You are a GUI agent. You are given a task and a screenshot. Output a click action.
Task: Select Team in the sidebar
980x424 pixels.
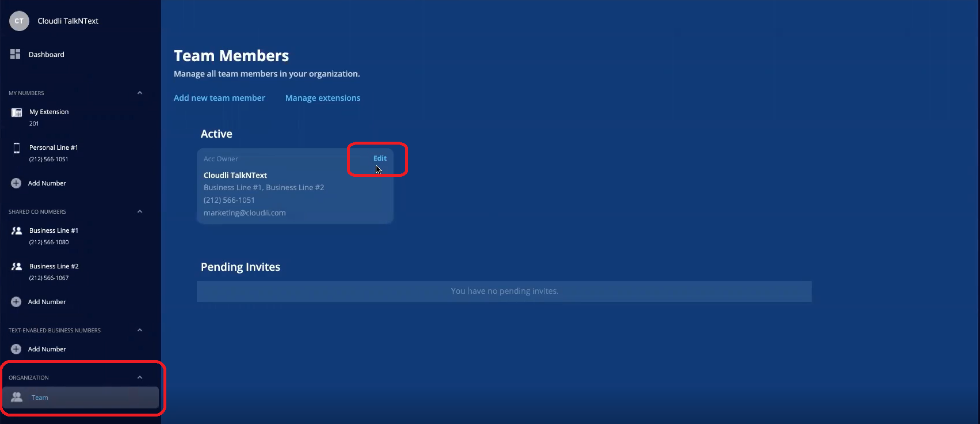coord(81,397)
